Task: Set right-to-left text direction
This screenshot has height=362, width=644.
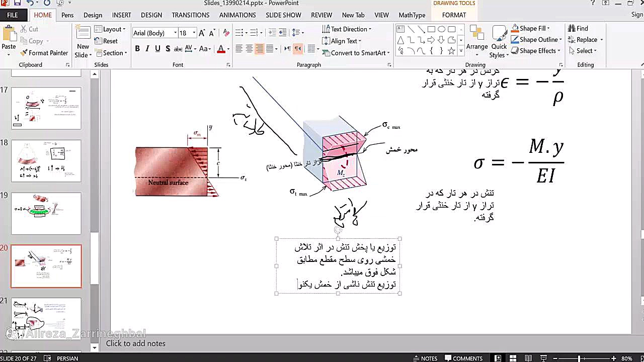Action: click(298, 49)
